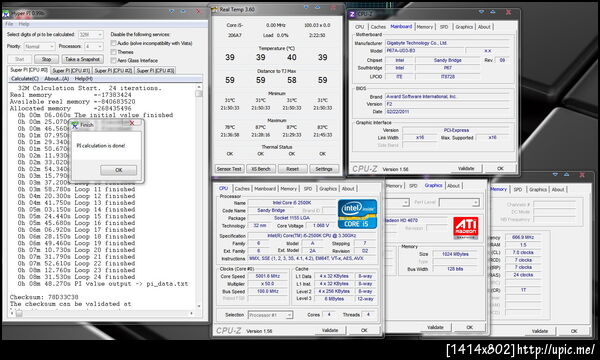
Task: Open SPD tab in CPU-Z Memory window
Action: 518,189
